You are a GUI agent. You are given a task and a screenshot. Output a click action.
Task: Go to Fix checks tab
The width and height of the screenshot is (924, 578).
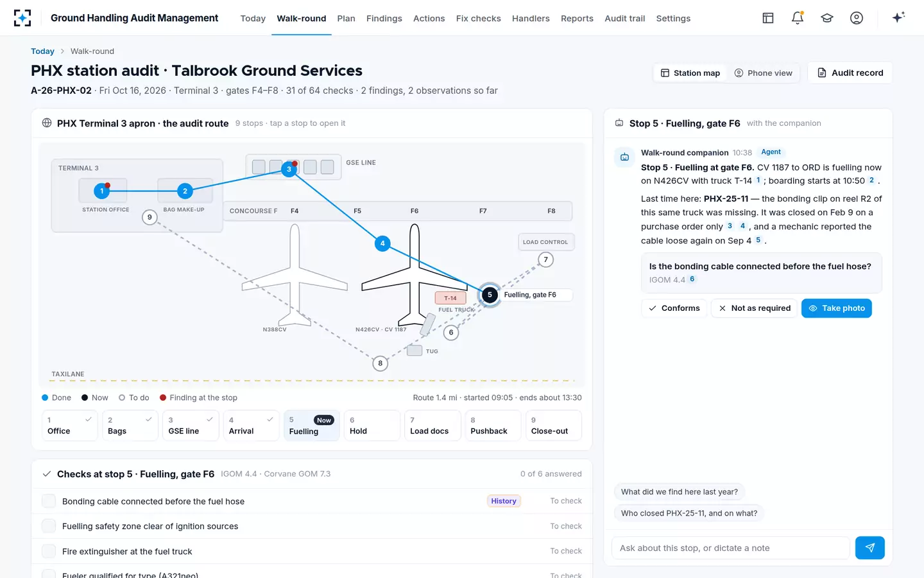(x=479, y=19)
